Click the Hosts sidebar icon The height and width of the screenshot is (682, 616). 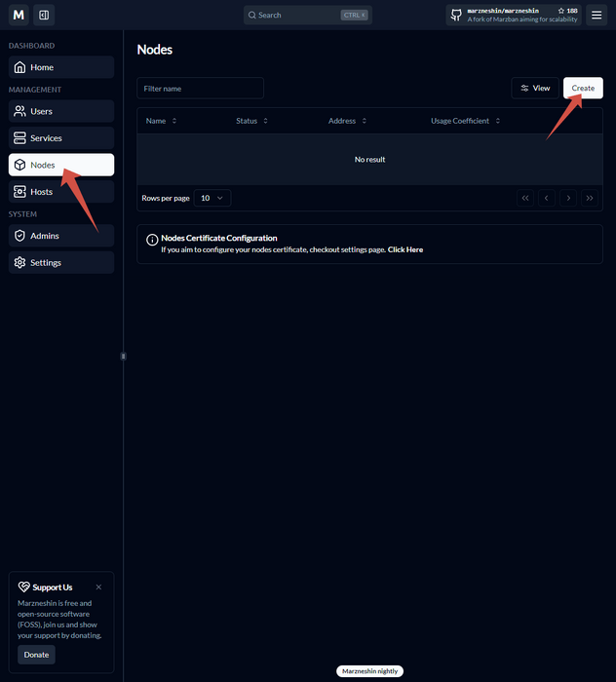[19, 192]
